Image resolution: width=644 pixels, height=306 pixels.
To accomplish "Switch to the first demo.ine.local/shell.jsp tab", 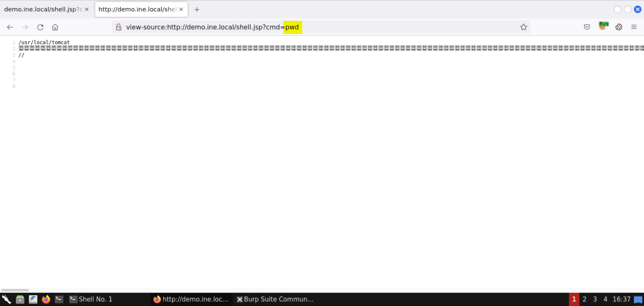I will tap(44, 9).
